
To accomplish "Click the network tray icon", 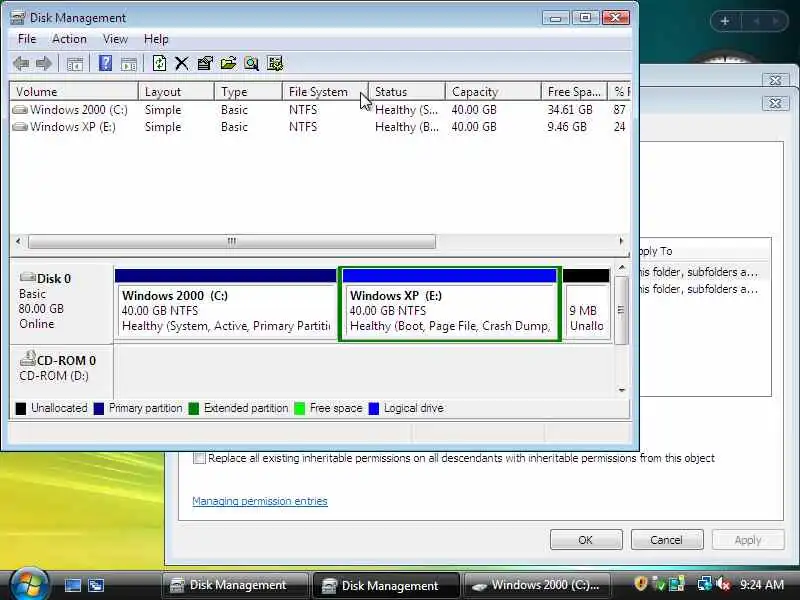I will [x=705, y=583].
